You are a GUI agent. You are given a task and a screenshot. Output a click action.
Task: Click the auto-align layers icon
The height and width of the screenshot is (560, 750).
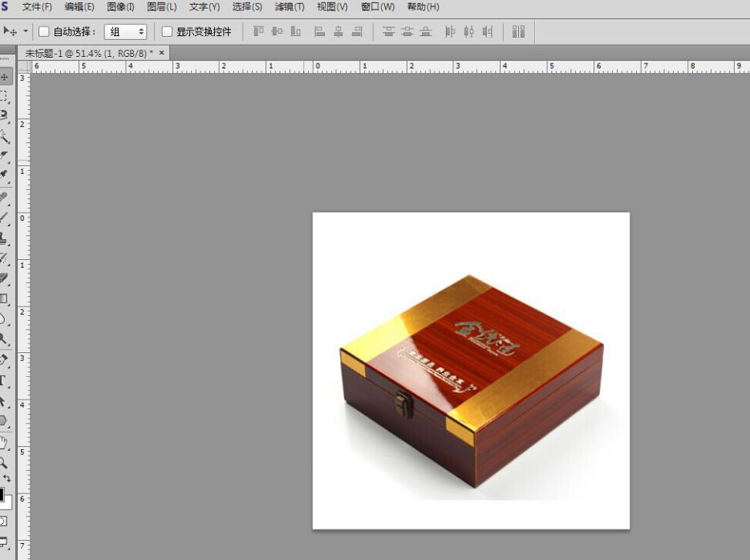coord(518,31)
